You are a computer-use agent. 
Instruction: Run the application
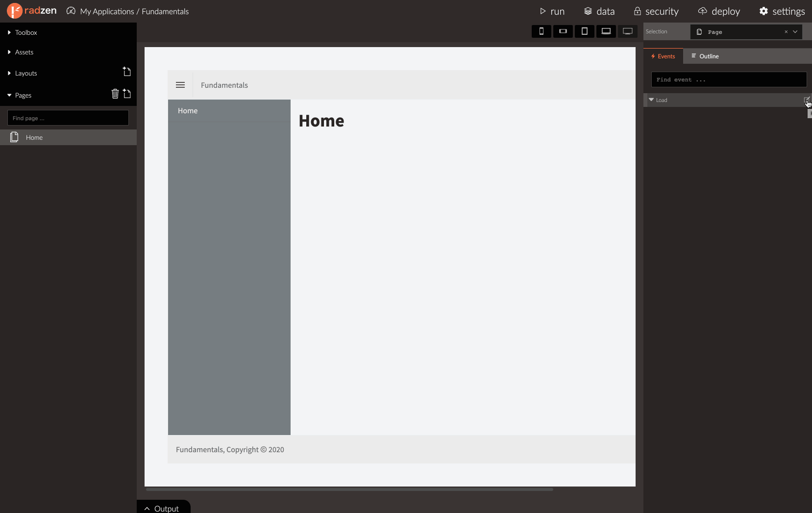click(x=552, y=11)
